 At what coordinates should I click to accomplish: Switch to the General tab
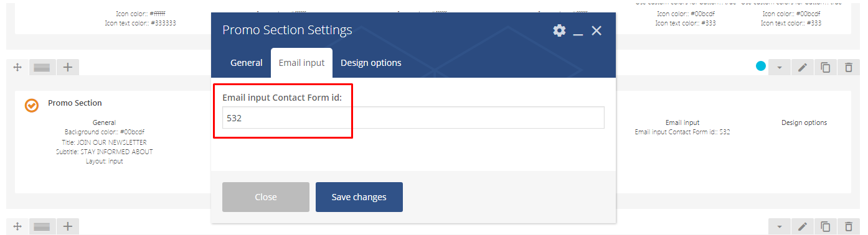tap(247, 63)
